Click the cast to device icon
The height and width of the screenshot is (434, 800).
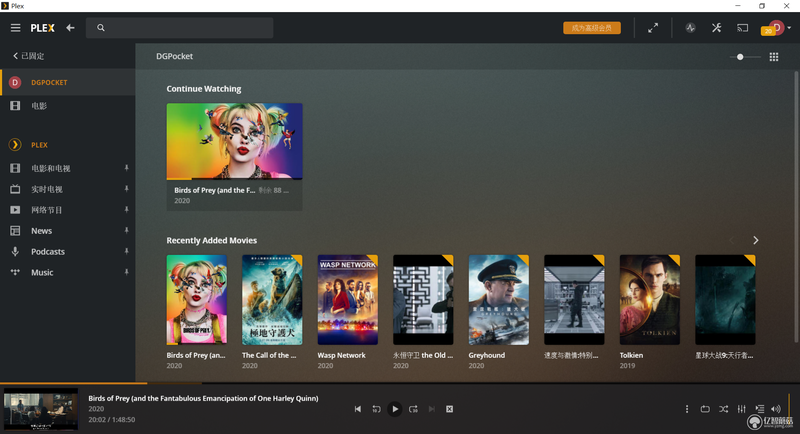point(742,28)
